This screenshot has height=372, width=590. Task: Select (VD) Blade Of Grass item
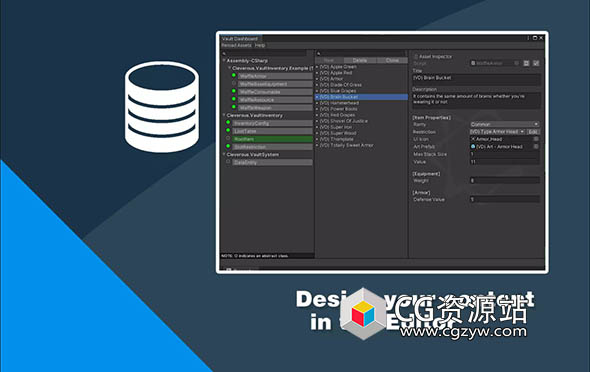coord(361,85)
